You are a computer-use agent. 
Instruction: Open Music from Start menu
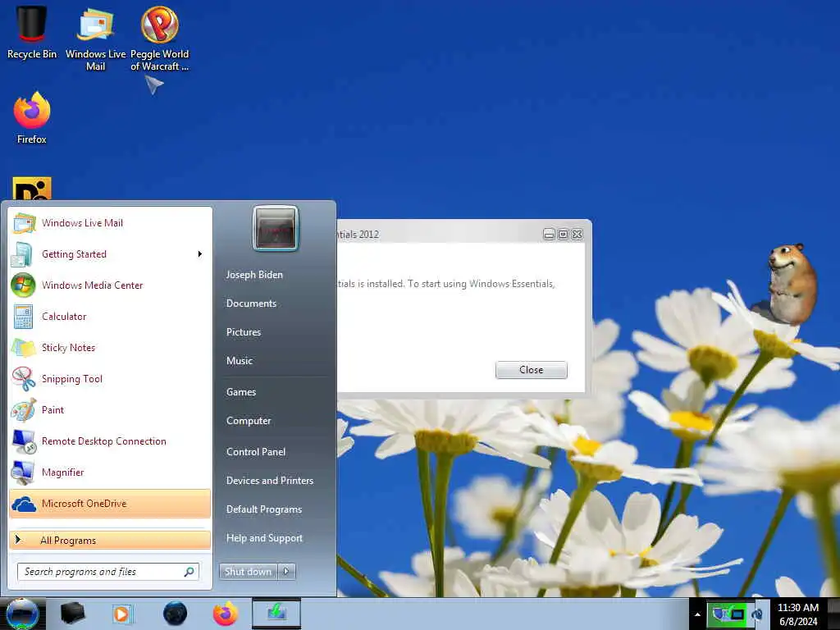point(240,361)
